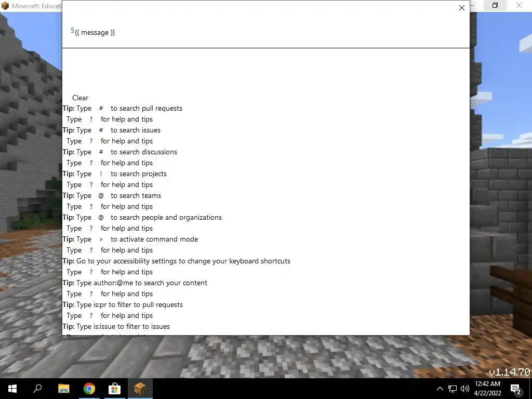Show hidden system tray icons

point(440,389)
